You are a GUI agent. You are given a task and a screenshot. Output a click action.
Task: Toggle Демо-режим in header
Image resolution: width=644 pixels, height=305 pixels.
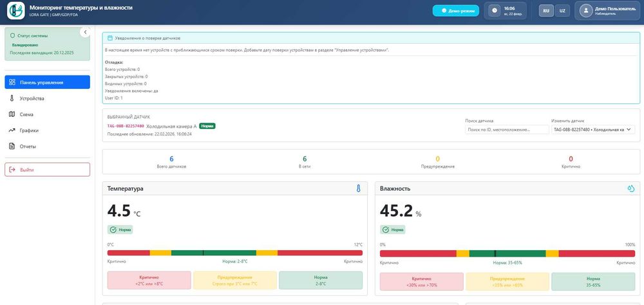click(456, 11)
